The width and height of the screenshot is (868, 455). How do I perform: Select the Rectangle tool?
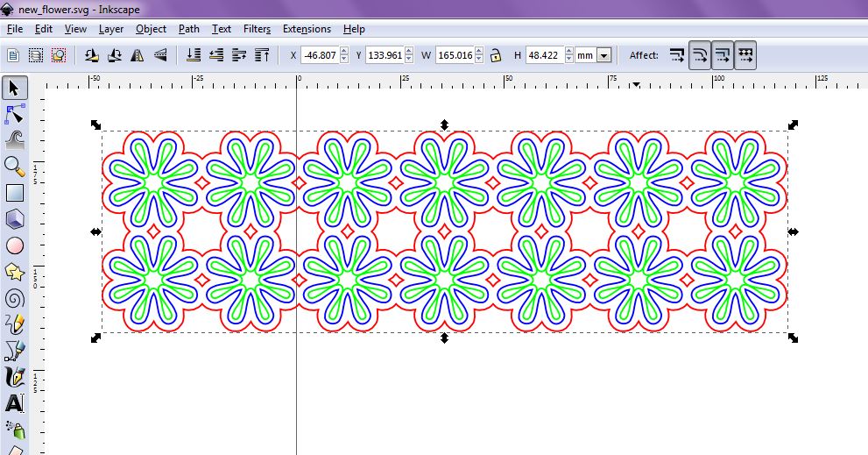pos(15,193)
